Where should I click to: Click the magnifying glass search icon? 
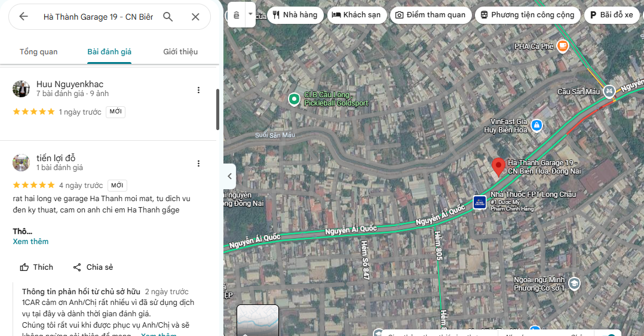(167, 16)
